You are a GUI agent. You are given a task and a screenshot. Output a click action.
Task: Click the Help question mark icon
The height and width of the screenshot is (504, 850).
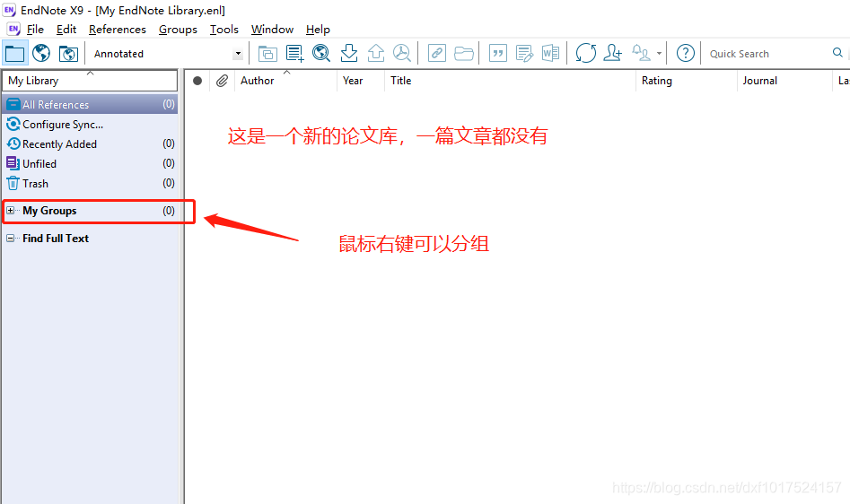coord(685,54)
